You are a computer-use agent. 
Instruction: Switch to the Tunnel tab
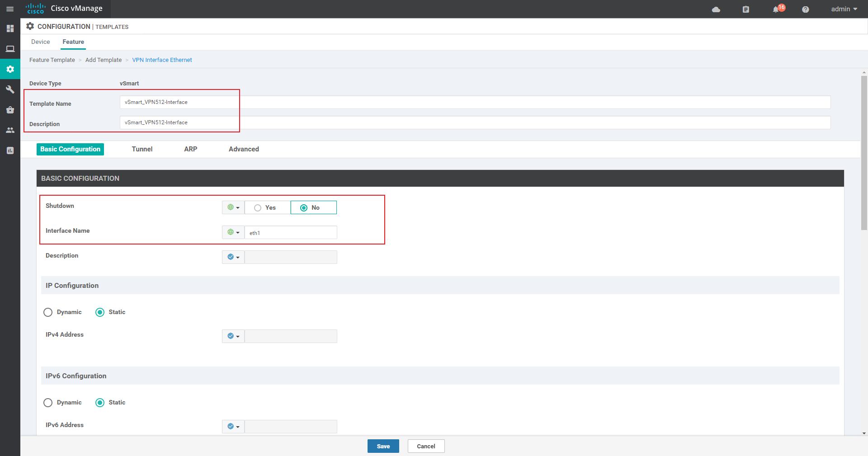(x=142, y=149)
